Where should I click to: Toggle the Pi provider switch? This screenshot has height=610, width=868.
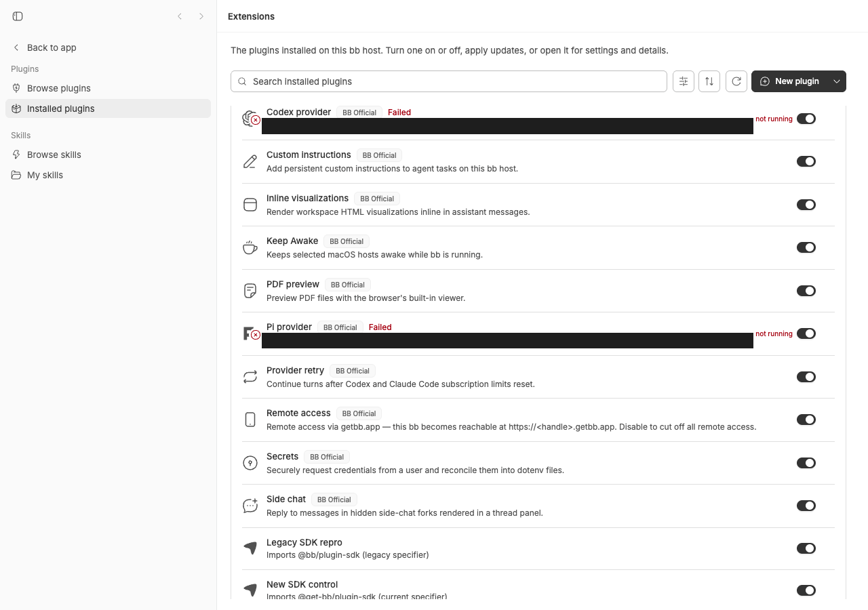click(806, 333)
